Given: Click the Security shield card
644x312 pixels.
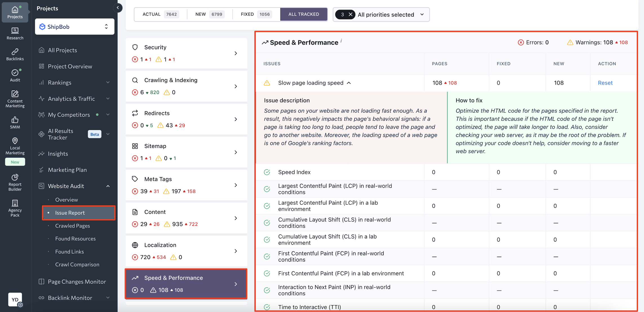Looking at the screenshot, I should coord(186,53).
